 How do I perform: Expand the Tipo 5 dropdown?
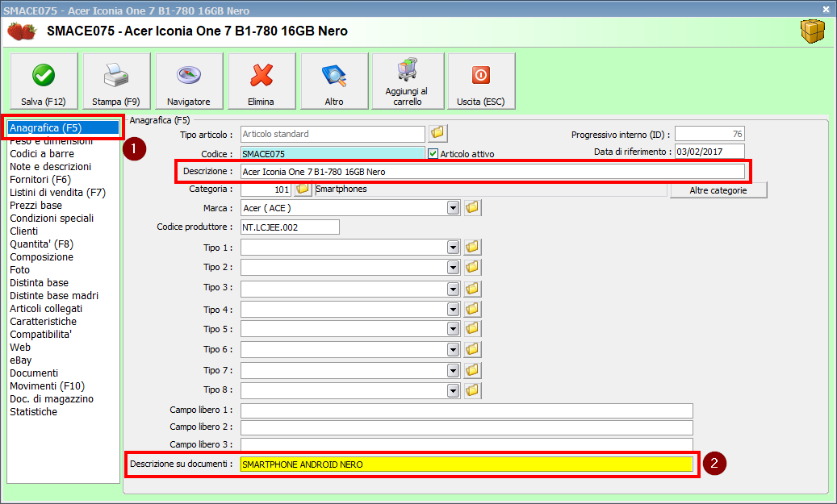click(x=453, y=329)
